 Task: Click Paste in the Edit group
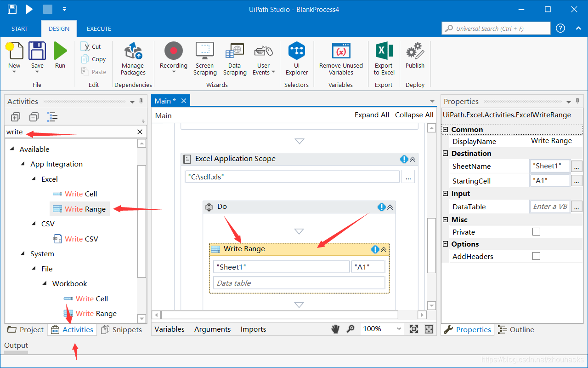coord(93,72)
